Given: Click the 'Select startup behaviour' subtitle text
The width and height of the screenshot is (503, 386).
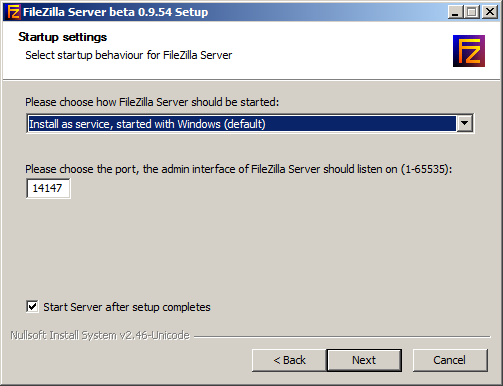Looking at the screenshot, I should 129,55.
